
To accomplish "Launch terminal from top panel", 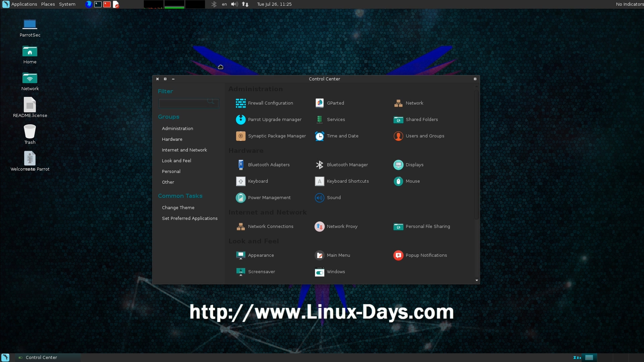I will point(98,4).
